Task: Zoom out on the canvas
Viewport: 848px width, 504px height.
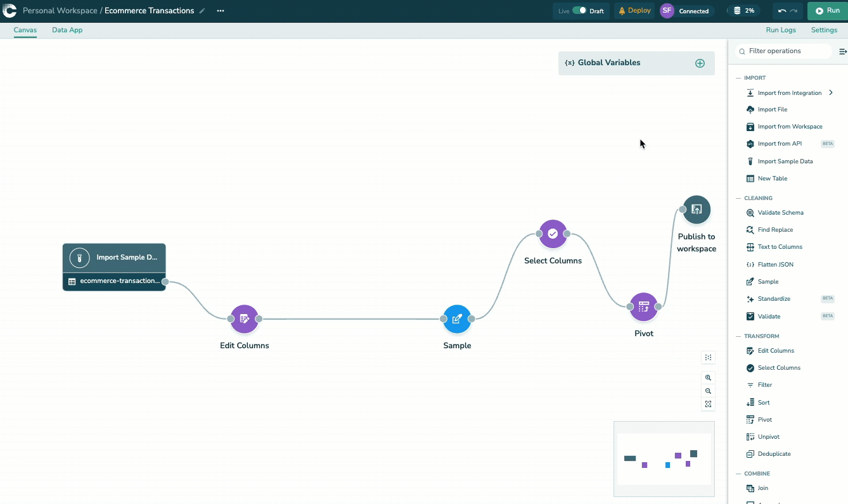Action: 708,391
